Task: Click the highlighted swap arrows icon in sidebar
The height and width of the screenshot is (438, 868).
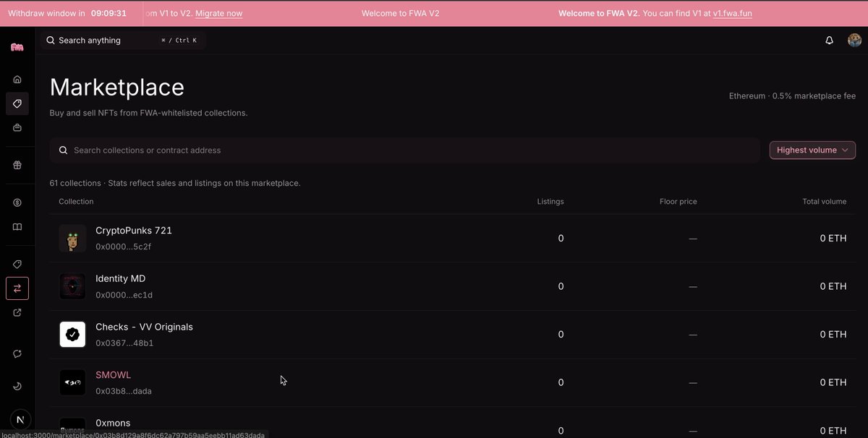Action: point(17,288)
